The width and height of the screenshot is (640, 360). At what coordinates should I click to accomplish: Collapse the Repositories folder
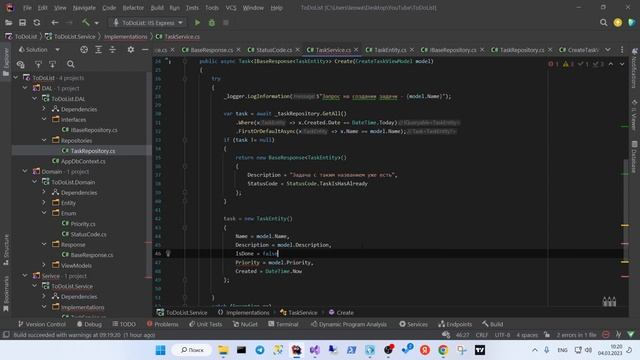click(44, 140)
